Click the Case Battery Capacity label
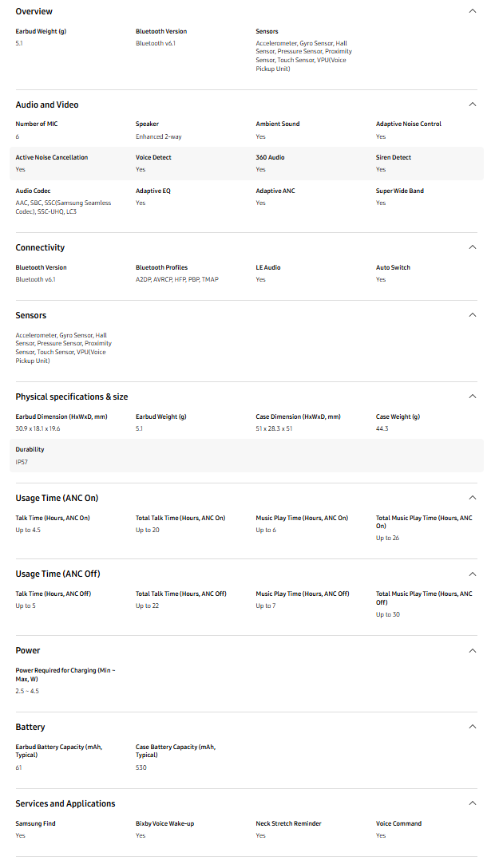The width and height of the screenshot is (491, 868). pos(175,751)
